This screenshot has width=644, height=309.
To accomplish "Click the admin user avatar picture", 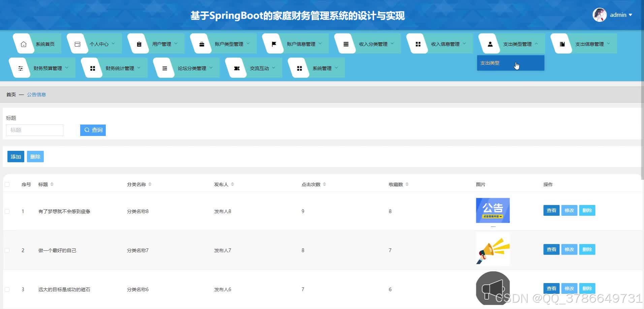I will click(599, 14).
